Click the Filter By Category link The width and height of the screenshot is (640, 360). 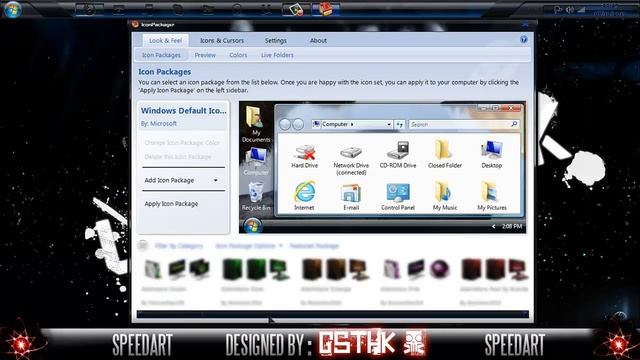click(179, 246)
